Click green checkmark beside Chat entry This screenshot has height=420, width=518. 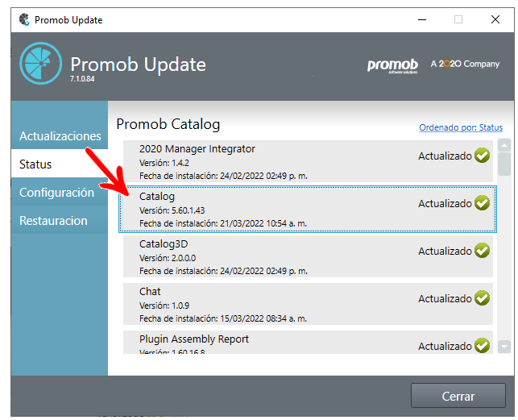coord(482,298)
